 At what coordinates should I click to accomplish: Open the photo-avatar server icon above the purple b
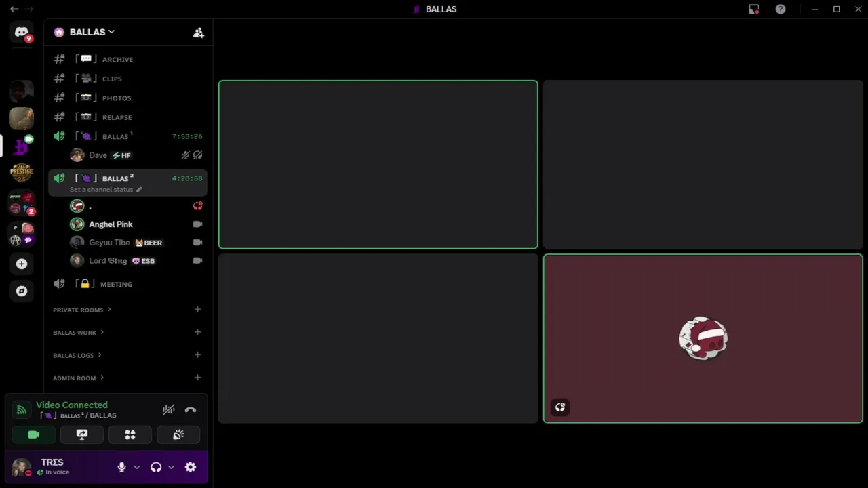22,118
